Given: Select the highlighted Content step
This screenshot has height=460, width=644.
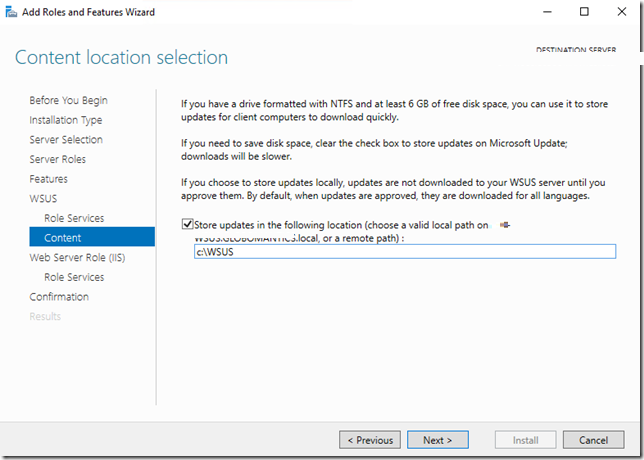Looking at the screenshot, I should click(x=63, y=238).
